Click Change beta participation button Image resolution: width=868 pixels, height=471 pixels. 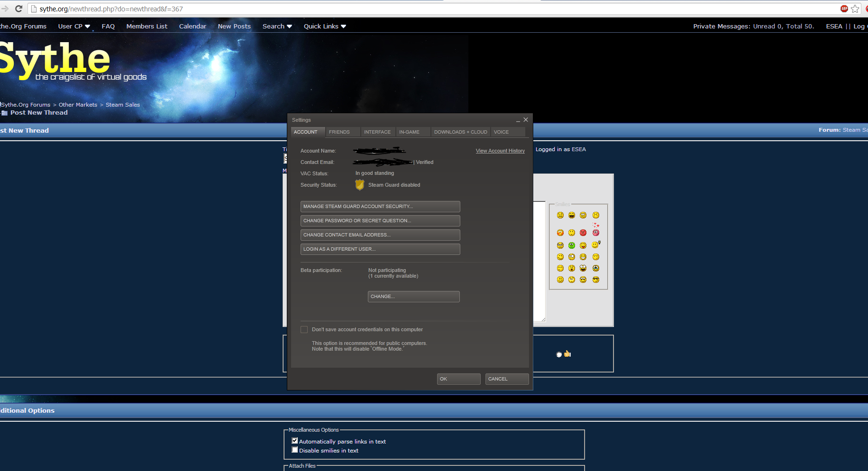(414, 297)
